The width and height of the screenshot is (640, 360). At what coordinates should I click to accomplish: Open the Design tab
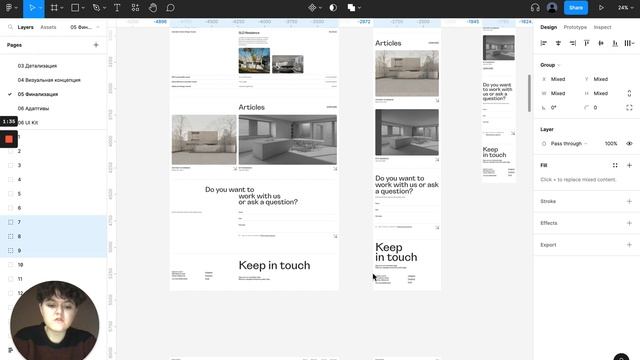548,27
